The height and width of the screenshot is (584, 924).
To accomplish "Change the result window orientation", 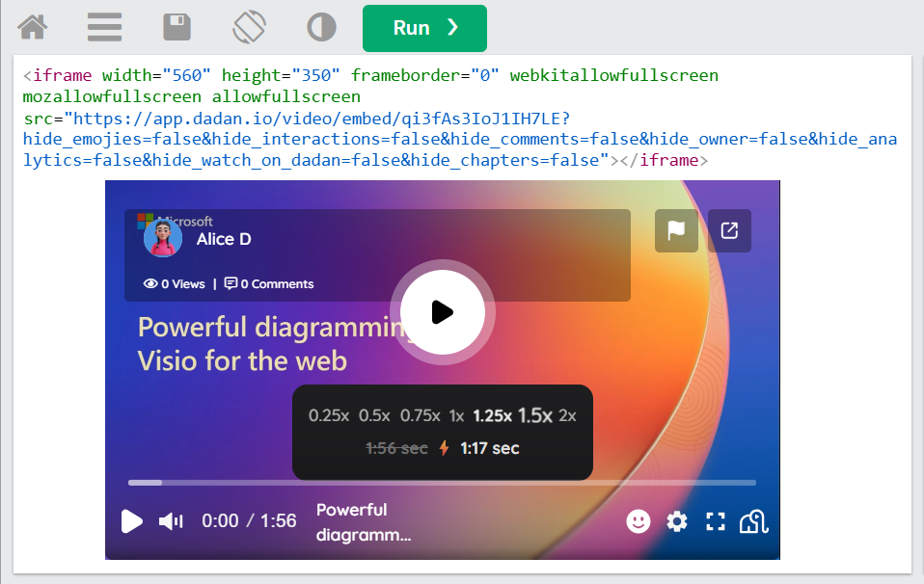I will coord(249,27).
